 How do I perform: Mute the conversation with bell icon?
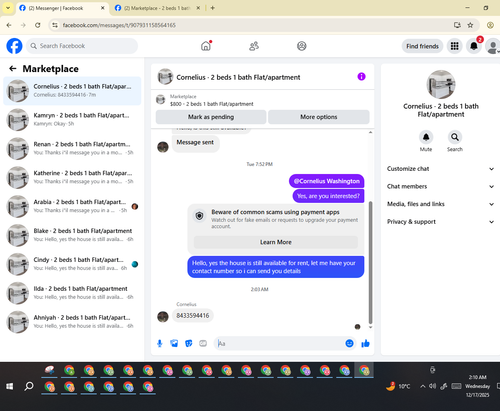tap(426, 137)
